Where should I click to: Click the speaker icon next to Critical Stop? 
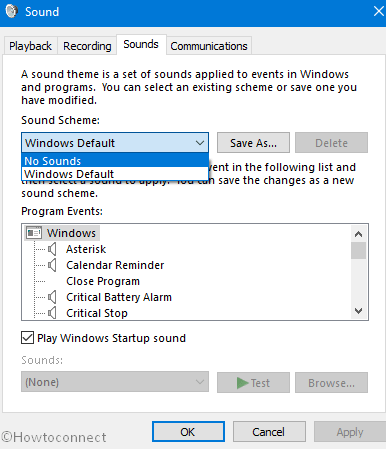click(x=52, y=313)
